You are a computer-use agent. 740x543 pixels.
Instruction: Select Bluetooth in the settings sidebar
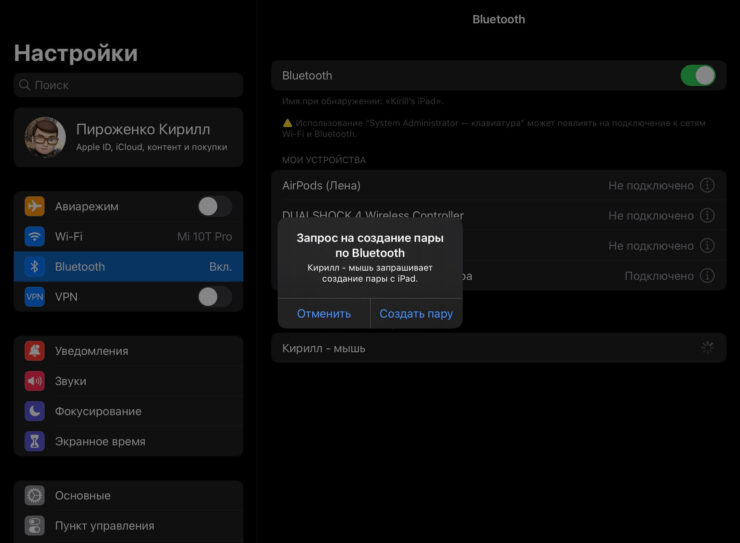pos(128,267)
